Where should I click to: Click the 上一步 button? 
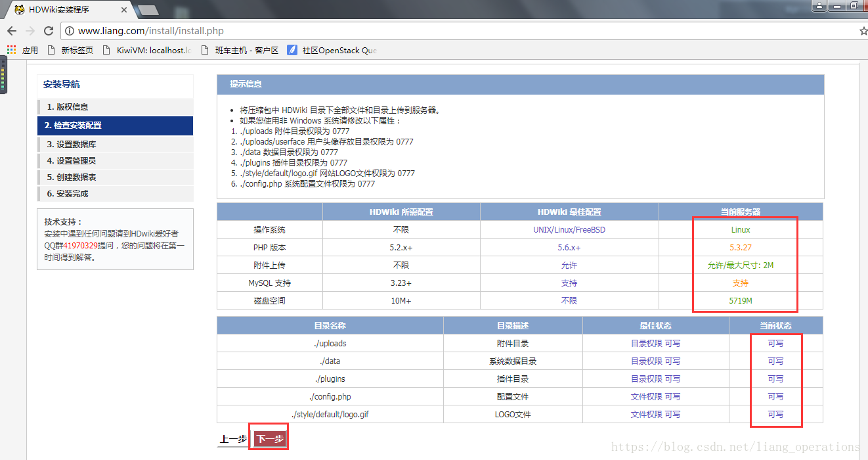tap(234, 440)
